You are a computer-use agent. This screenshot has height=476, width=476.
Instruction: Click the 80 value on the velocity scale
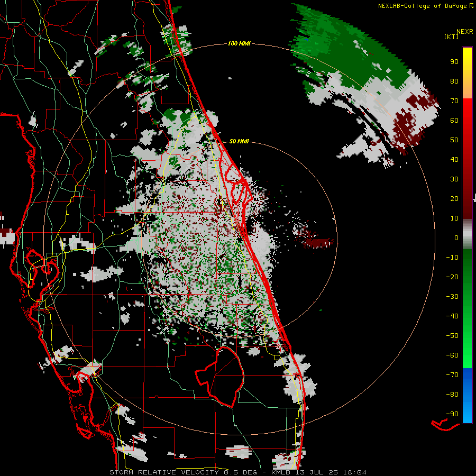(454, 81)
